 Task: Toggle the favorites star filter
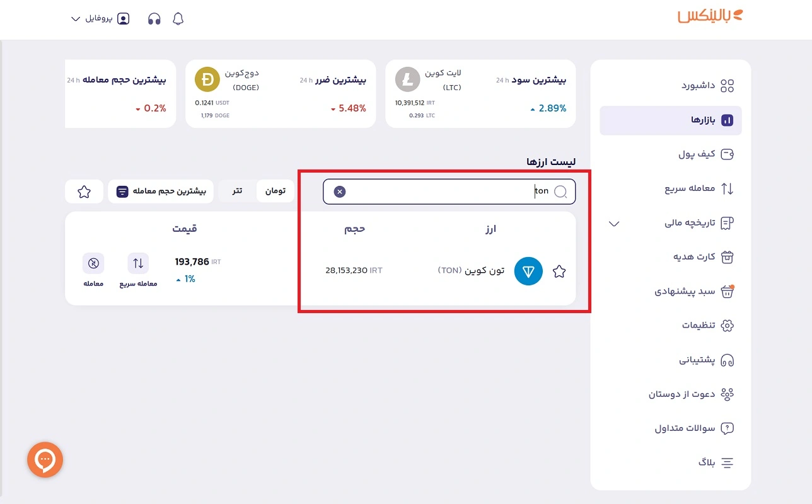(x=84, y=191)
